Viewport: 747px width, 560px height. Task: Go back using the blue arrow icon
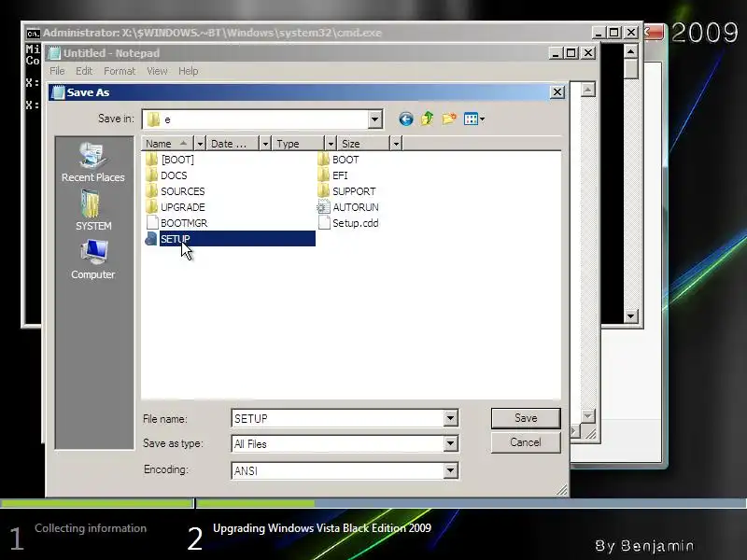pos(406,119)
